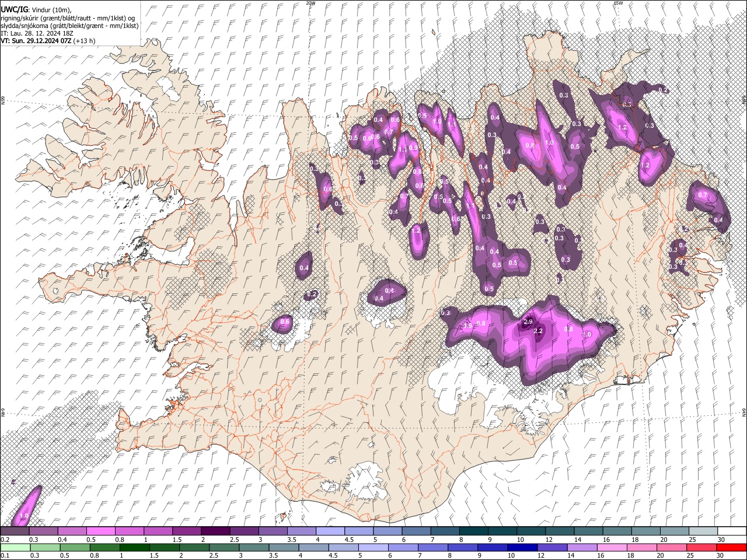Choose the lower-row legend swatch labeled 20
Viewport: 747px width, 560px height.
tap(671, 547)
